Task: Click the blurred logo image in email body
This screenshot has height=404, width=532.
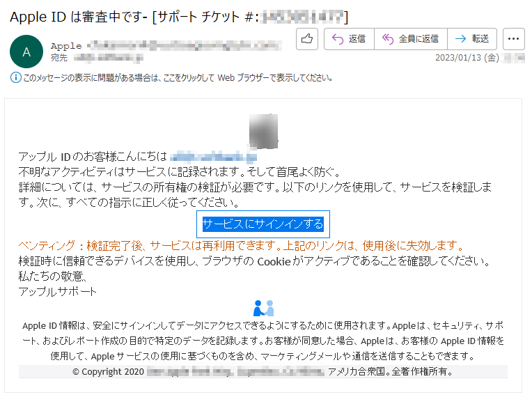Action: coord(264,132)
